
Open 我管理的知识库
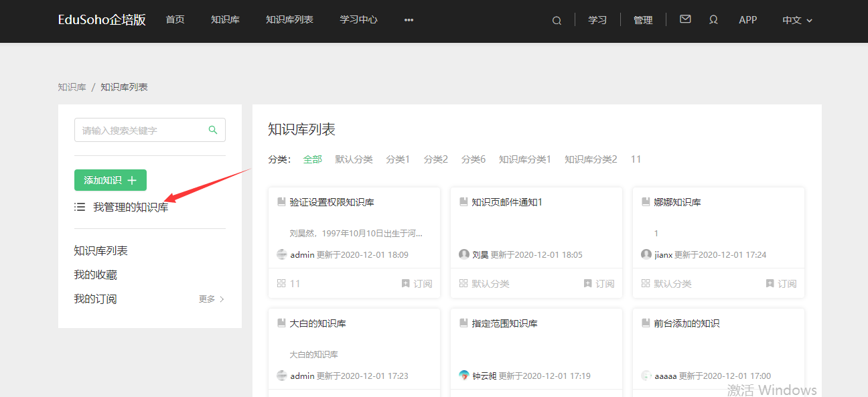coord(131,208)
